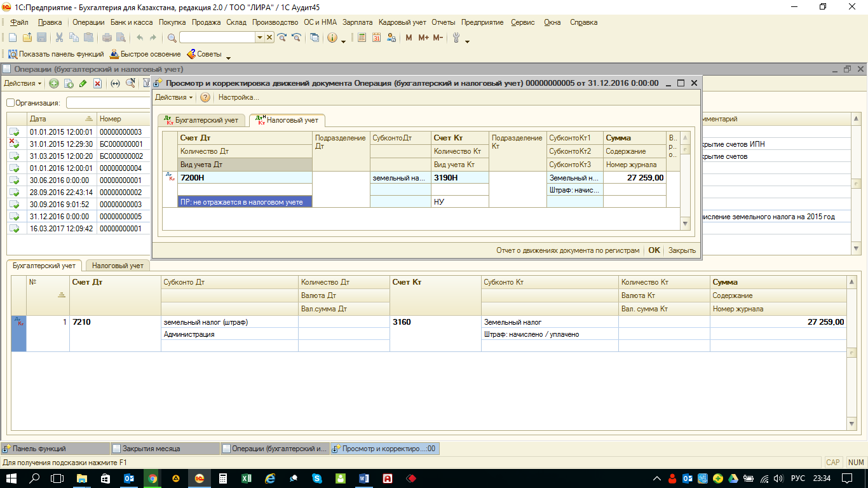Screen dimensions: 868x488
Task: Select journal row dated 16.03.2017 12:09:42
Action: pos(79,229)
